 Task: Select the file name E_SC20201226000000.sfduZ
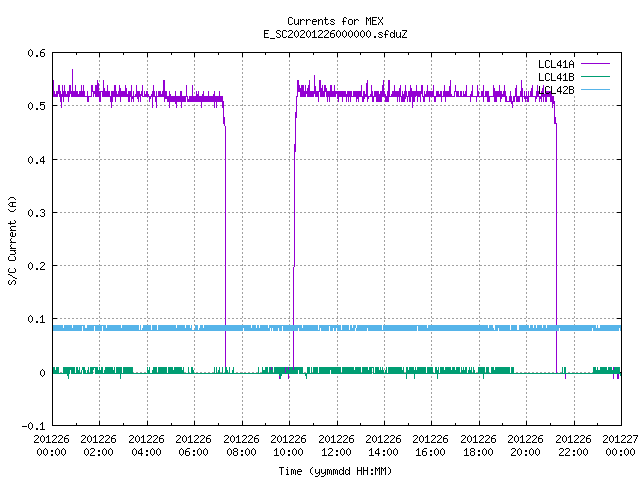pyautogui.click(x=335, y=34)
